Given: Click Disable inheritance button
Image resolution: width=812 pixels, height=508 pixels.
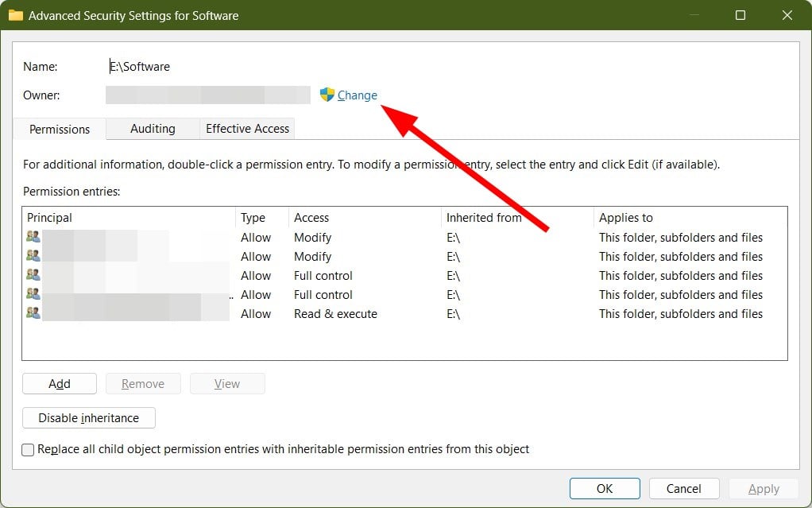Looking at the screenshot, I should click(88, 418).
